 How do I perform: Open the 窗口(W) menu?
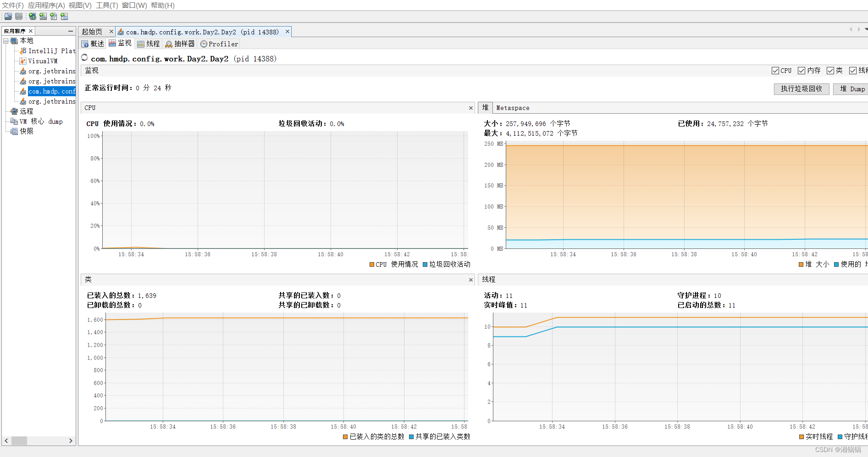coord(134,6)
